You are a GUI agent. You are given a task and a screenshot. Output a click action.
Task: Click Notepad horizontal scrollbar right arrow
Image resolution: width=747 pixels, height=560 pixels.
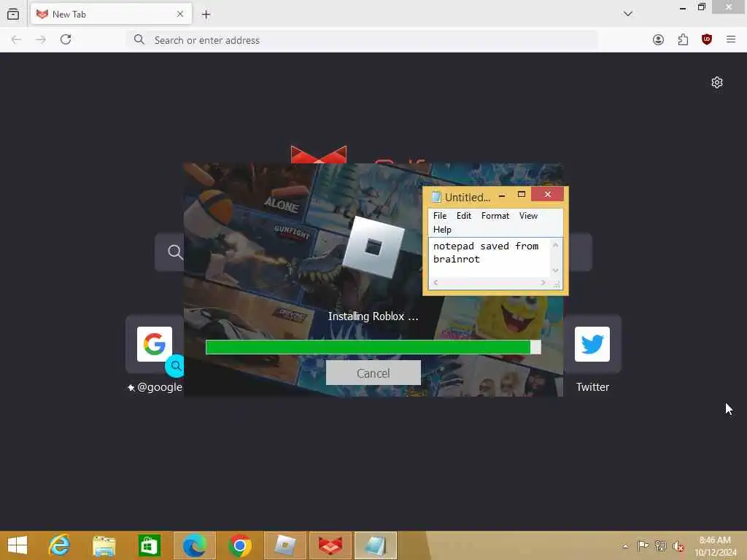(543, 282)
